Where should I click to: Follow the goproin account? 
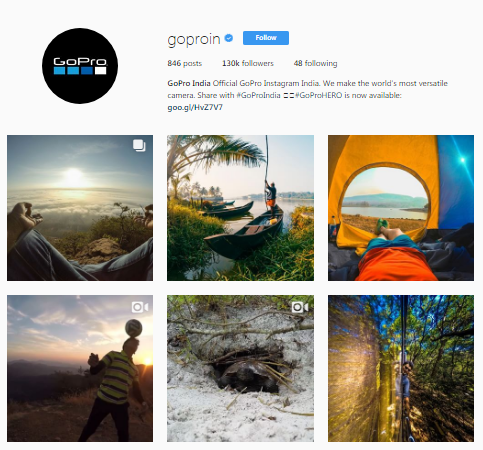pos(266,38)
